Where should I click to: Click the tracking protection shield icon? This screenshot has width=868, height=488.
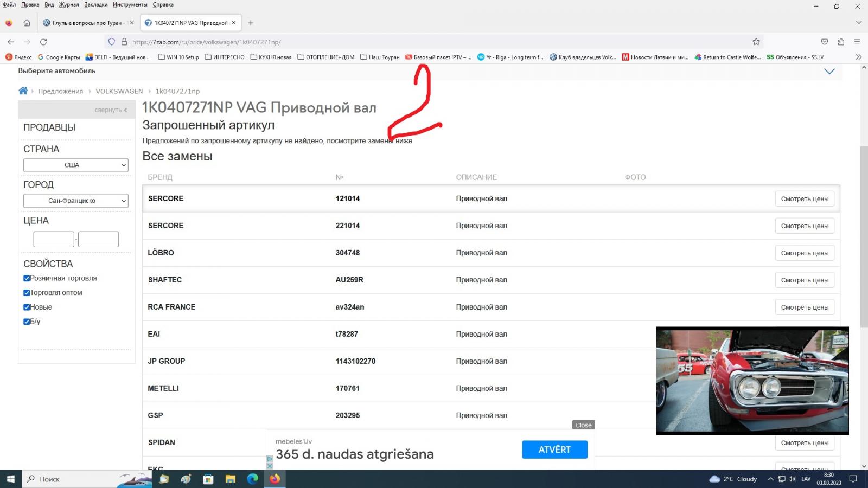112,42
